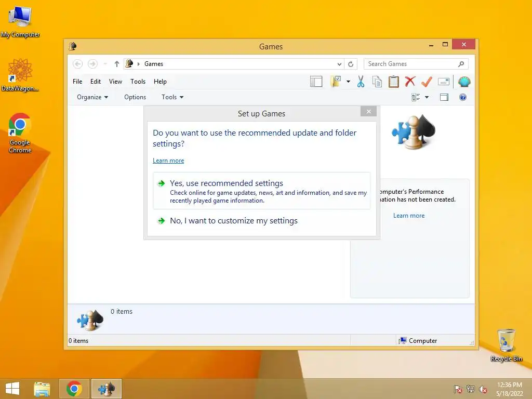Image resolution: width=532 pixels, height=399 pixels.
Task: Expand the Tools dropdown in command bar
Action: pyautogui.click(x=172, y=97)
